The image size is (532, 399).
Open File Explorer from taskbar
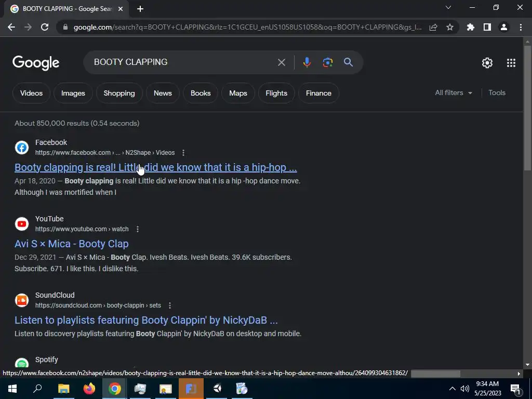pyautogui.click(x=64, y=389)
